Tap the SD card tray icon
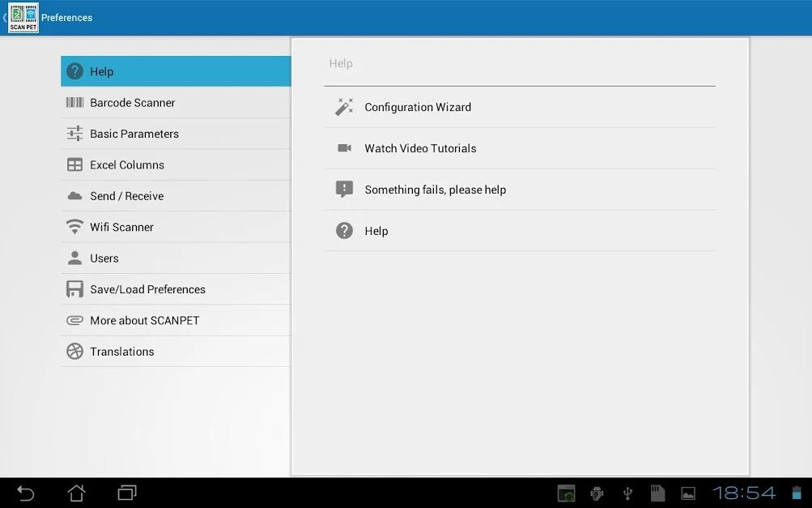 (657, 493)
